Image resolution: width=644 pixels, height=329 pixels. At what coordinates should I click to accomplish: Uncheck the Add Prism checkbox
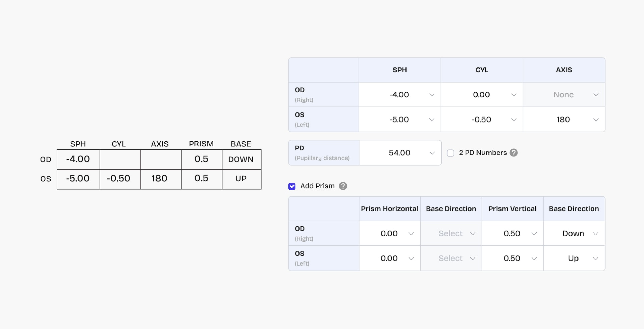292,186
